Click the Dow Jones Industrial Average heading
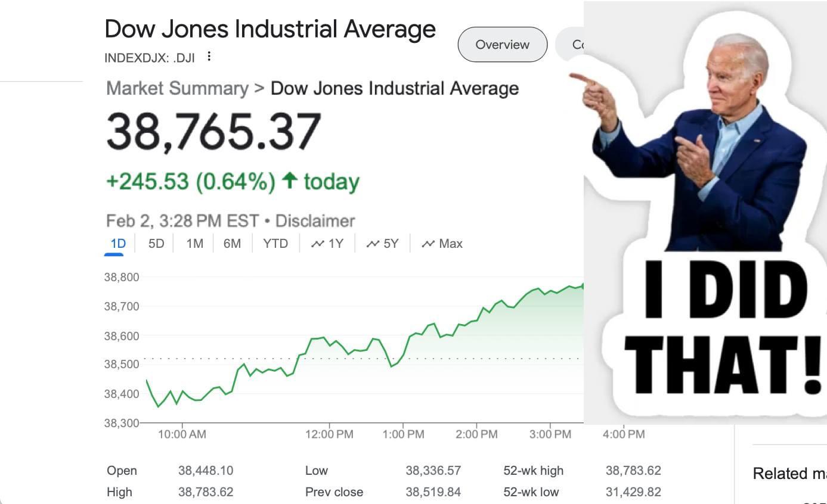 click(270, 29)
